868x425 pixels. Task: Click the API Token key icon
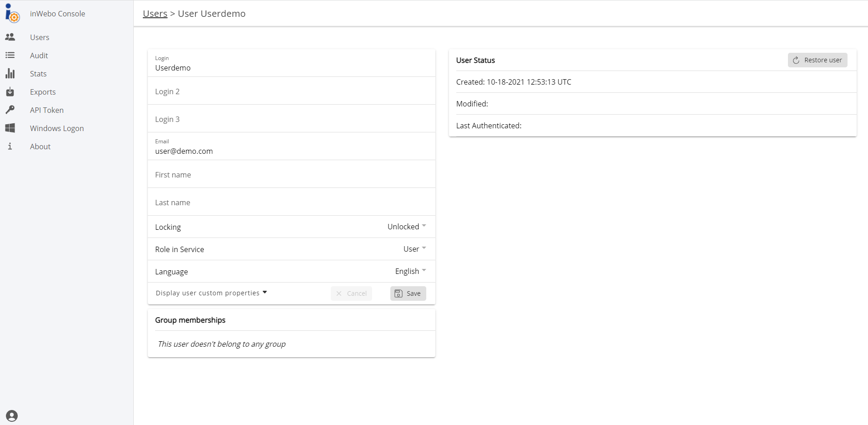click(10, 110)
